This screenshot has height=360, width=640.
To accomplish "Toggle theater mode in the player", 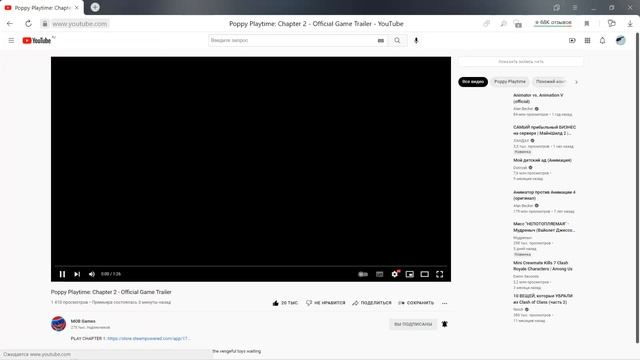I will (424, 274).
